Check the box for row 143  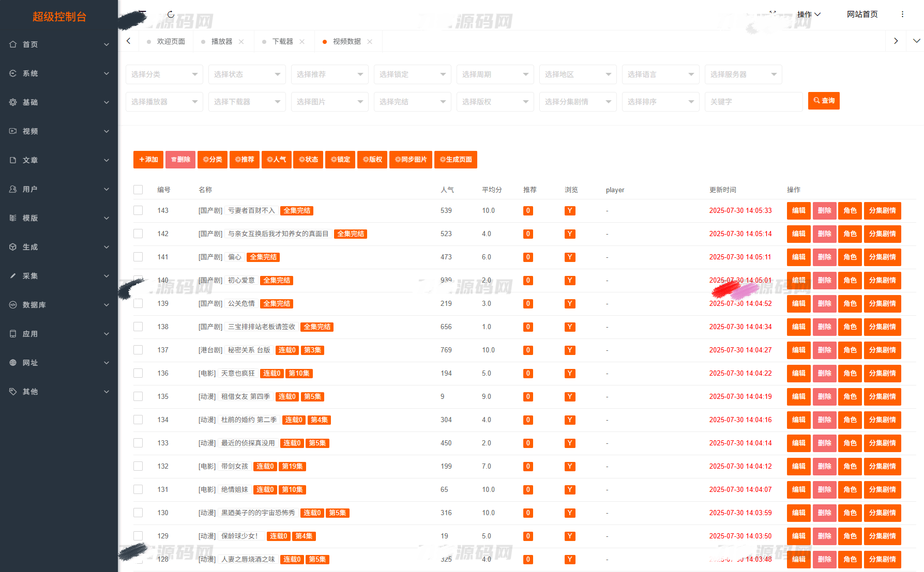click(x=138, y=210)
